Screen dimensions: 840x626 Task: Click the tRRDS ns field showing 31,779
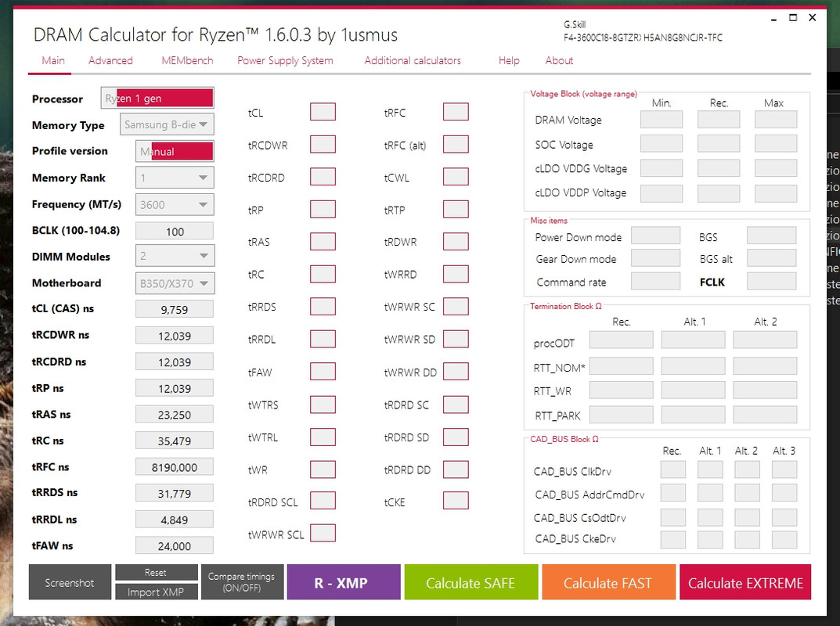point(175,493)
